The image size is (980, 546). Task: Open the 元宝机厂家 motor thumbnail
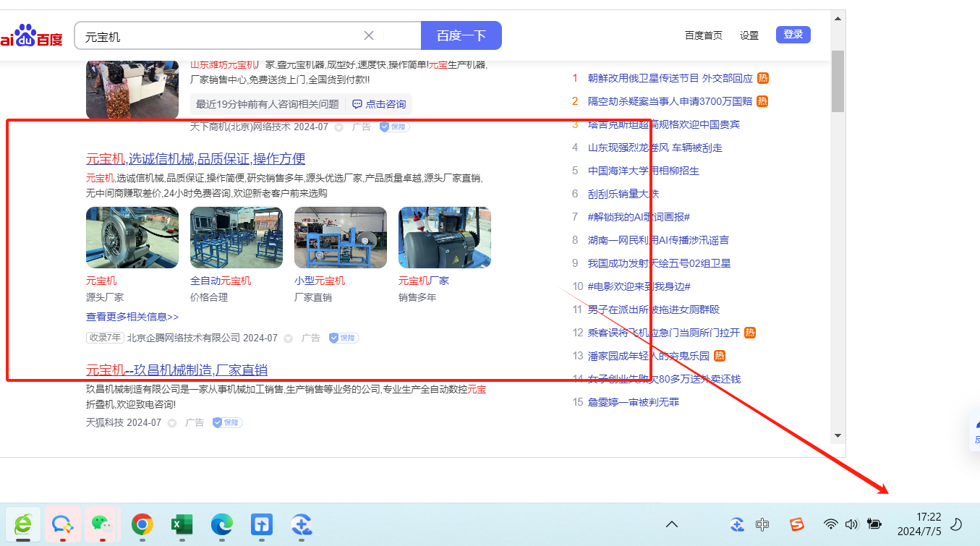point(445,238)
